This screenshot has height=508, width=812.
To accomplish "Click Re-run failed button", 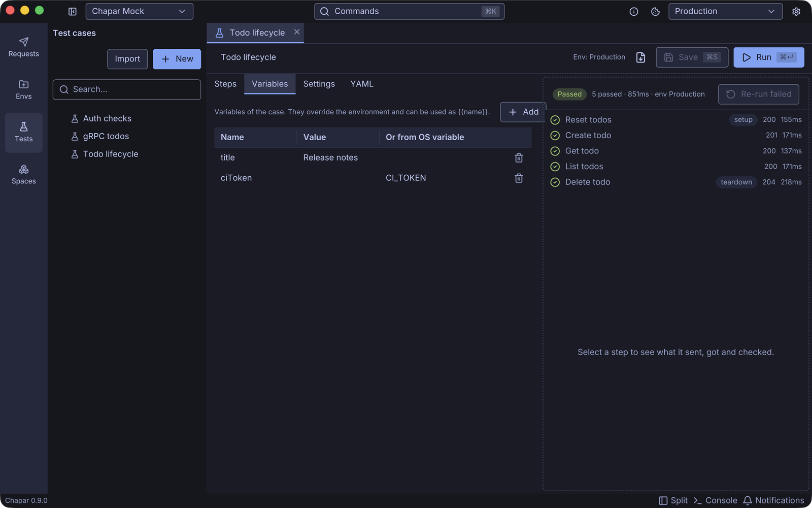I will click(759, 94).
